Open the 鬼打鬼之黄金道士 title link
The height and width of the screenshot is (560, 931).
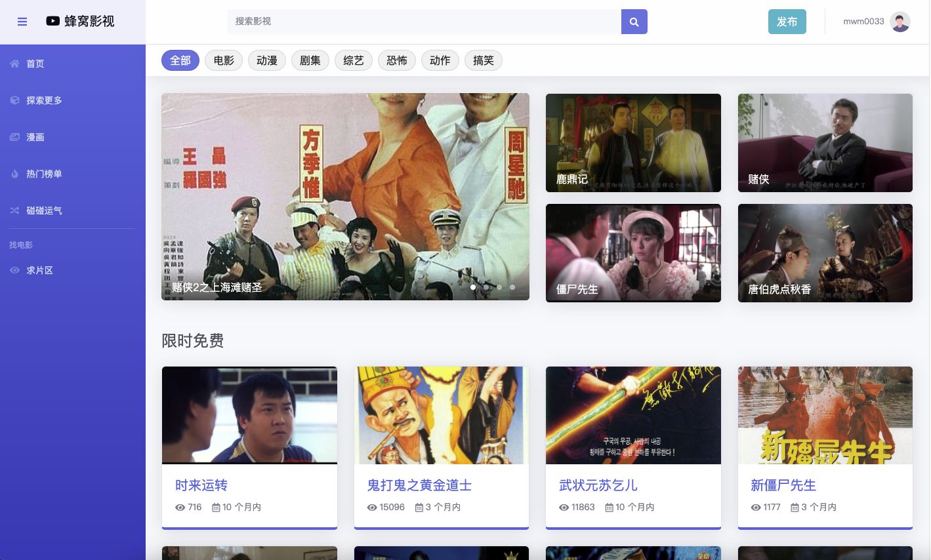[x=419, y=485]
